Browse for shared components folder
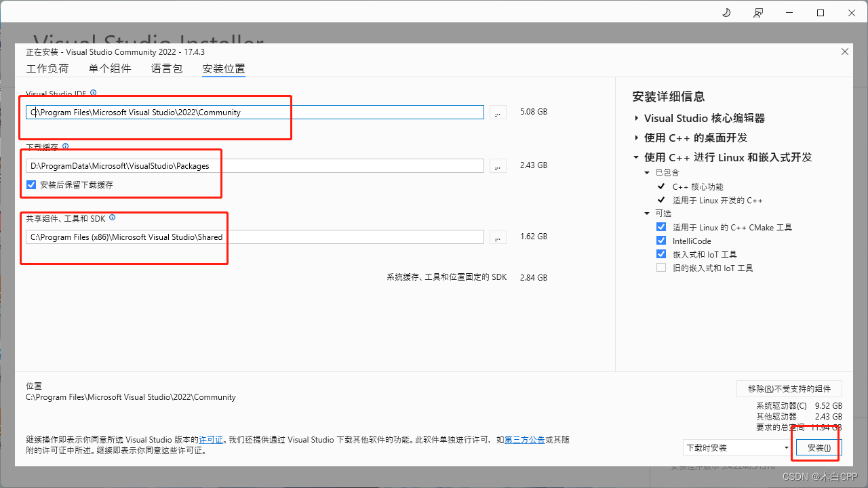The height and width of the screenshot is (488, 868). pyautogui.click(x=498, y=237)
